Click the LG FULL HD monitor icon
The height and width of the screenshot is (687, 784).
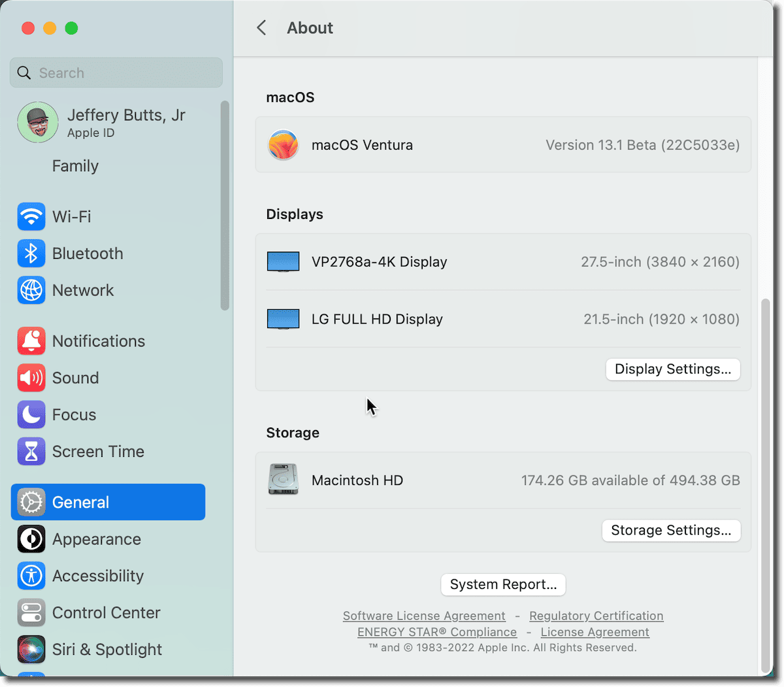pos(283,320)
